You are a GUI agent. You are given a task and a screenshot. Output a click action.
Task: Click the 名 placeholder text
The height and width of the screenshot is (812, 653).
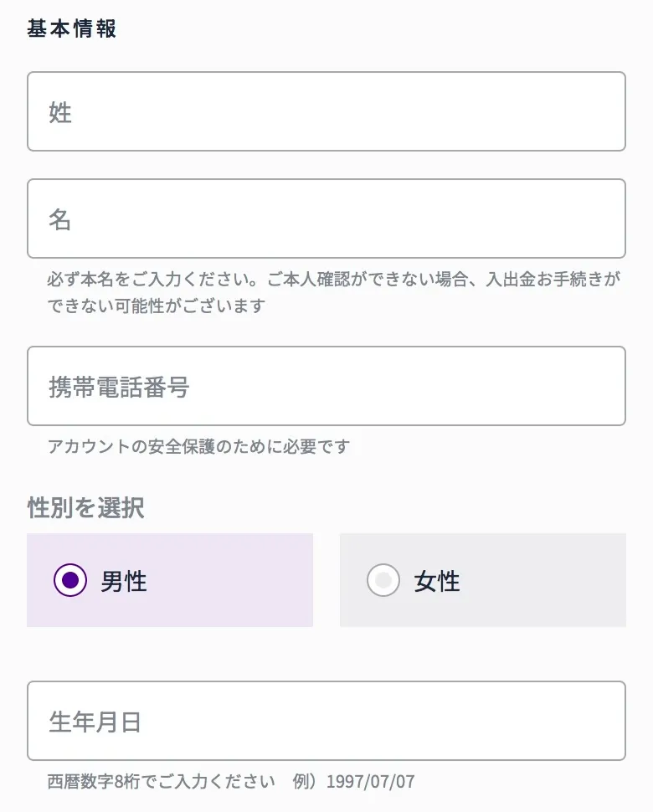coord(60,219)
